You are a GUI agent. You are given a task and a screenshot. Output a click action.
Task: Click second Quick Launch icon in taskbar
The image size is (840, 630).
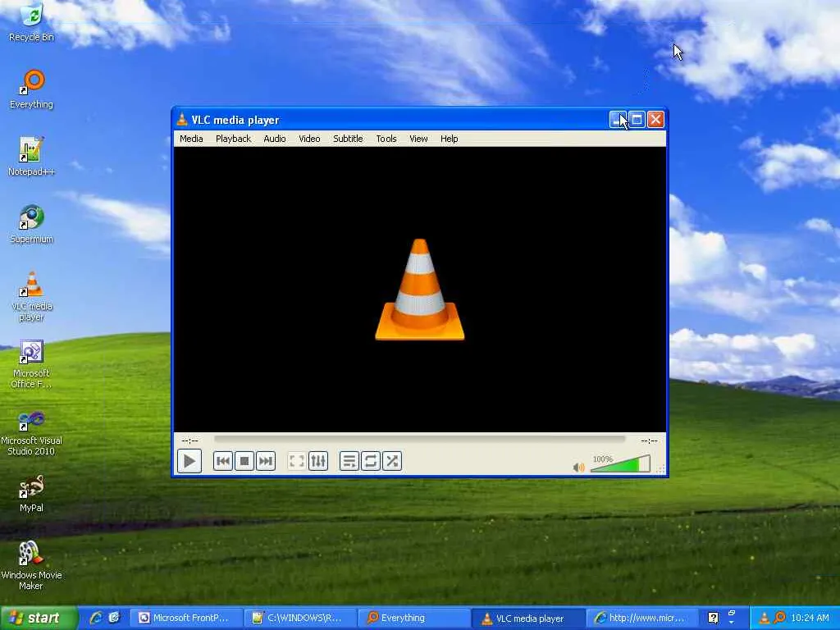[114, 618]
